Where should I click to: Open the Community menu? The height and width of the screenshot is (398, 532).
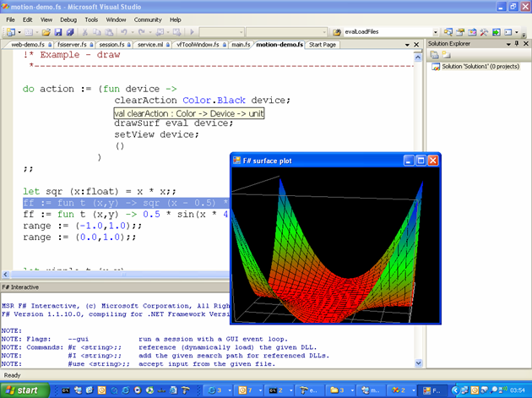tap(148, 19)
